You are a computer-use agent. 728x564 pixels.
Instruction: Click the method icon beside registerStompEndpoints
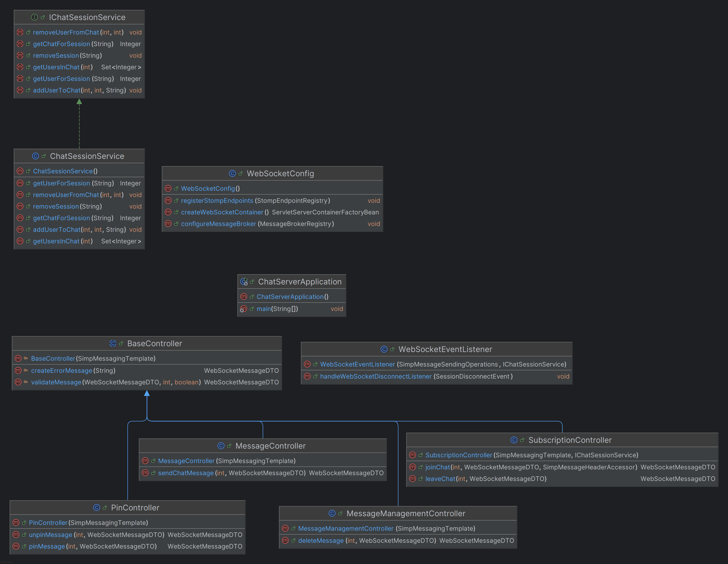click(168, 201)
